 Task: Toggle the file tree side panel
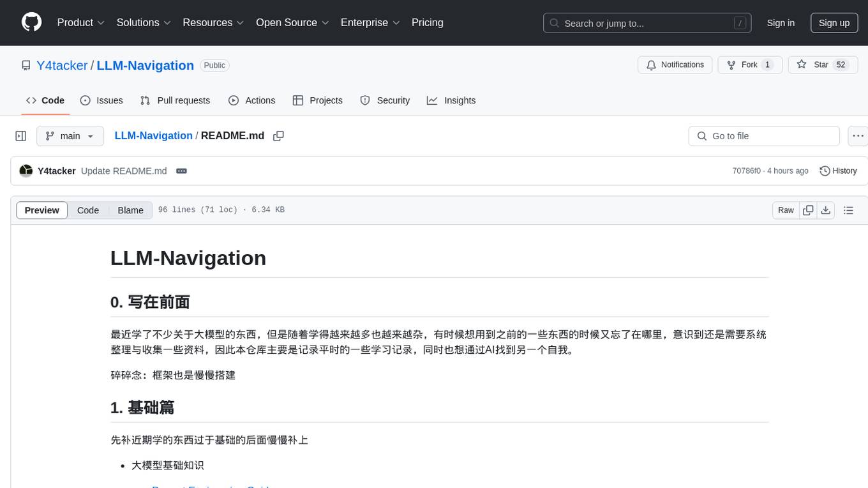(21, 136)
